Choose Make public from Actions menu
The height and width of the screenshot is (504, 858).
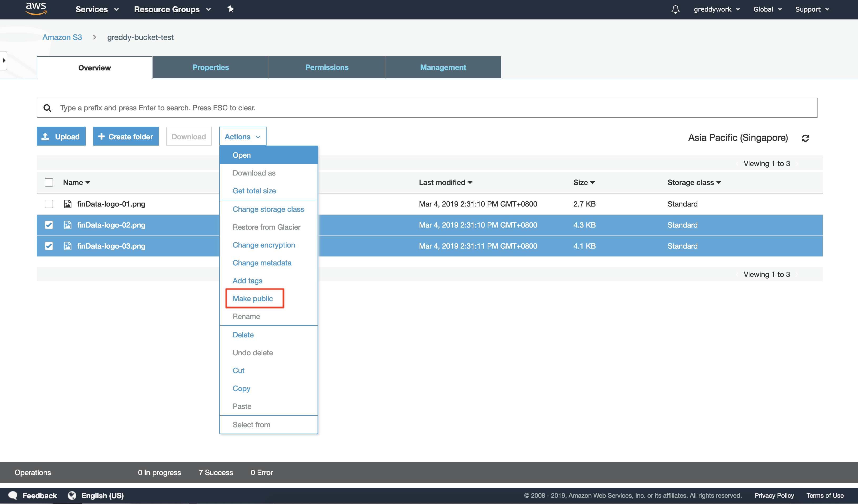tap(253, 299)
